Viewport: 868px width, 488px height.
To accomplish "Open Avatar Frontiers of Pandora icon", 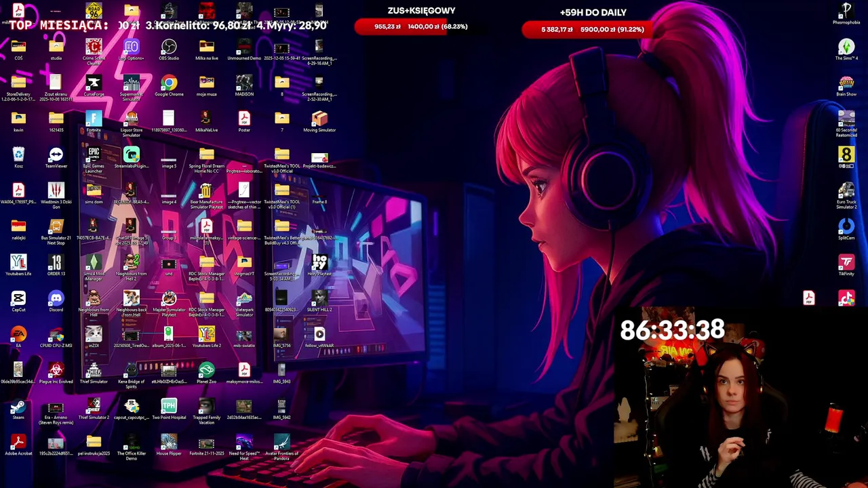I will coord(282,446).
